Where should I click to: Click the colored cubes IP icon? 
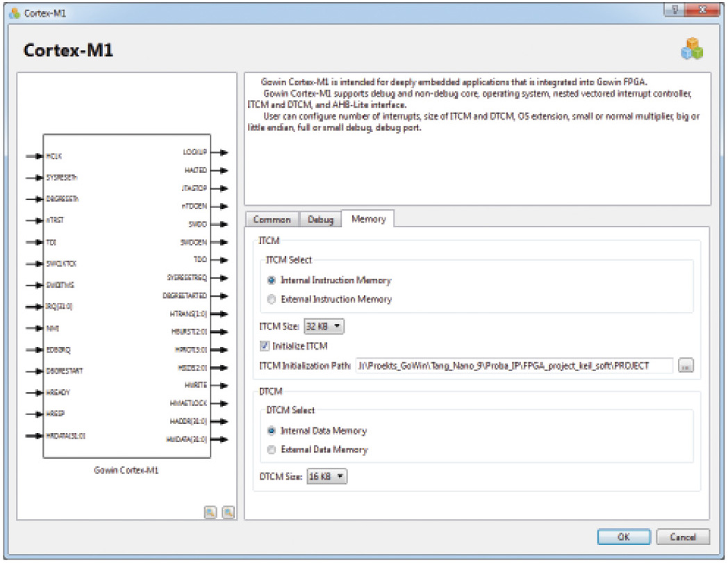692,48
